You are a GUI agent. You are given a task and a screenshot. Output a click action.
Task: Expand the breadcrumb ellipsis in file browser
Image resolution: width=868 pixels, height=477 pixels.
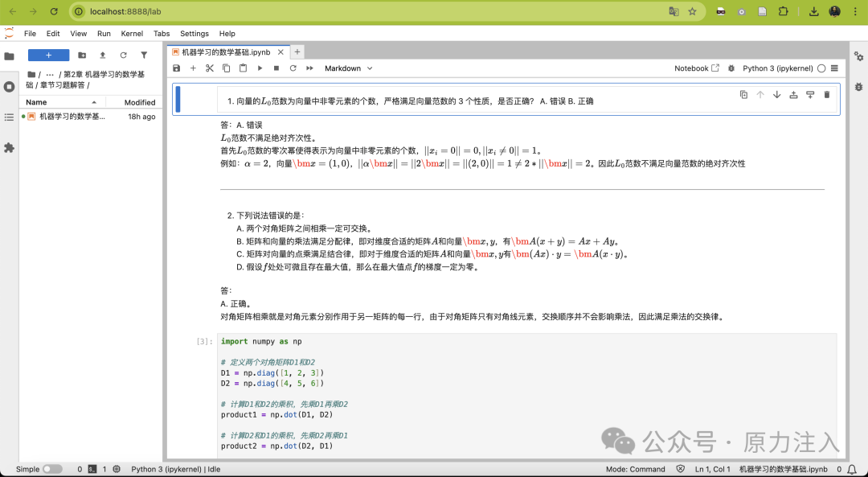50,74
